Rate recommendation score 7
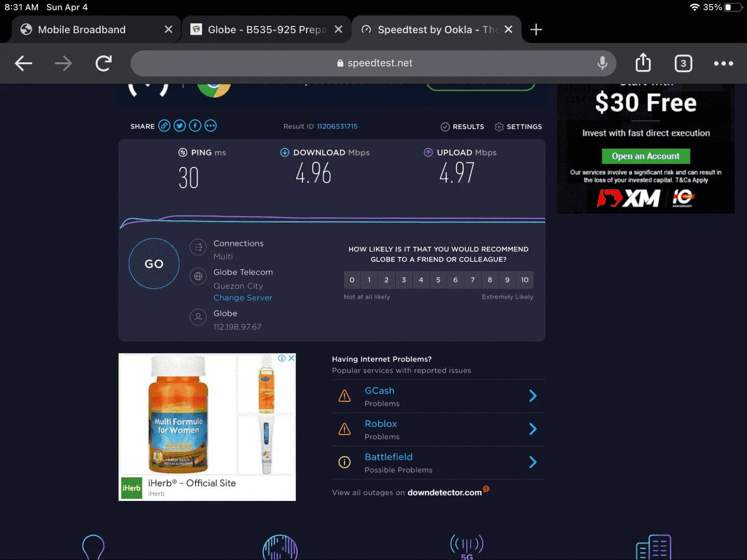Screen dimensions: 747x560 point(473,280)
